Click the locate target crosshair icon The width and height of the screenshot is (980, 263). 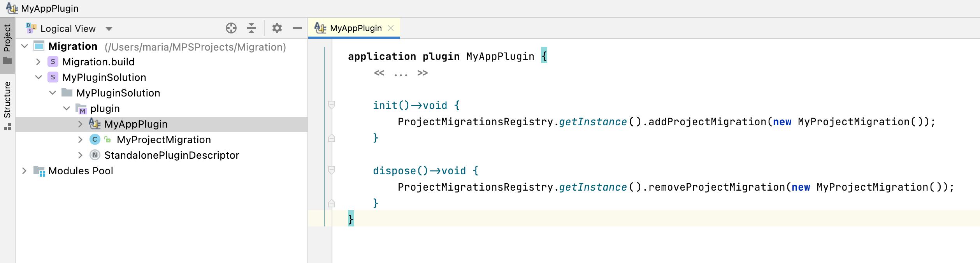(231, 28)
